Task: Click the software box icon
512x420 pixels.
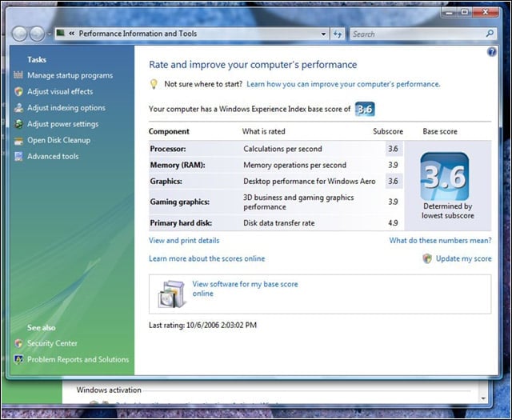Action: coord(173,294)
